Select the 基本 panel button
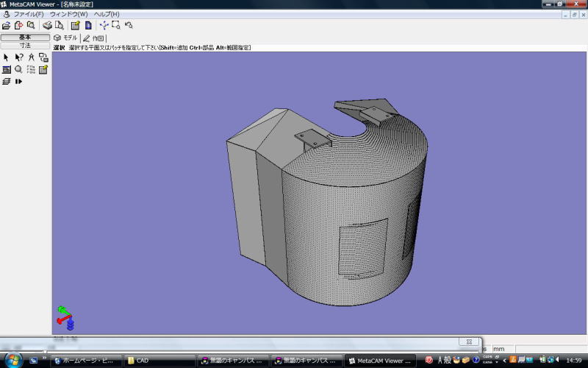The image size is (588, 368). 25,37
